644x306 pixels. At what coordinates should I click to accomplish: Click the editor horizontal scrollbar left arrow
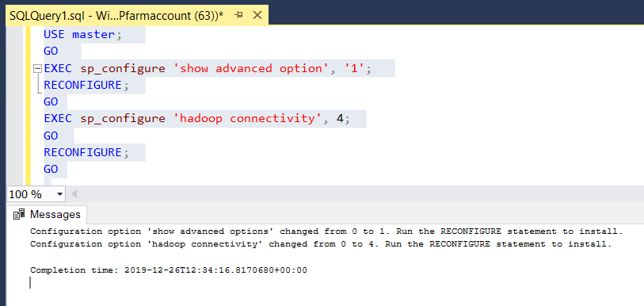click(x=74, y=194)
